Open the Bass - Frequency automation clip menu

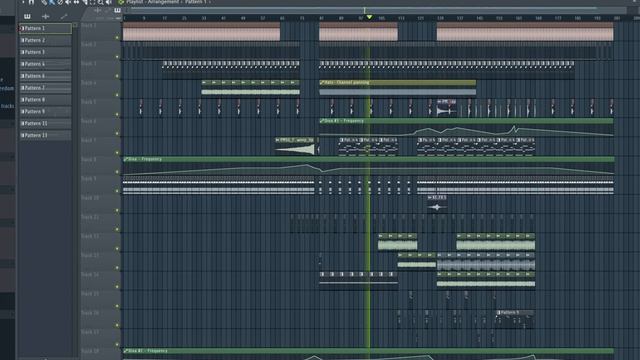click(x=126, y=159)
